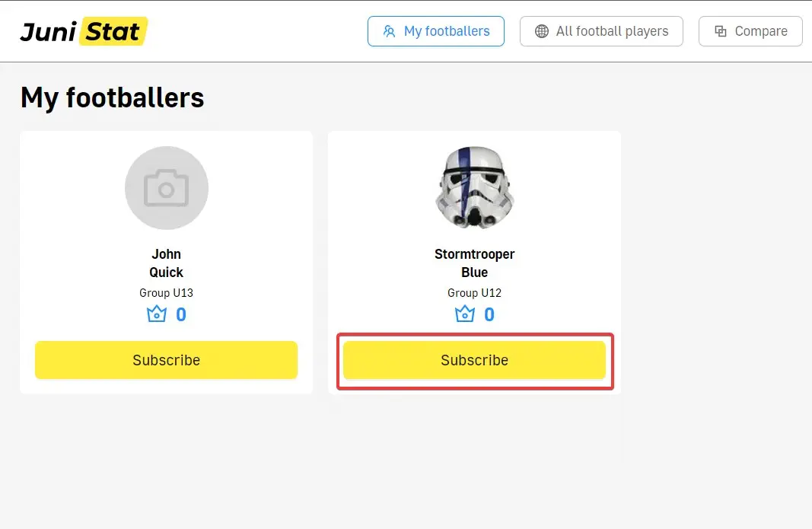Go to the Compare tab

750,31
